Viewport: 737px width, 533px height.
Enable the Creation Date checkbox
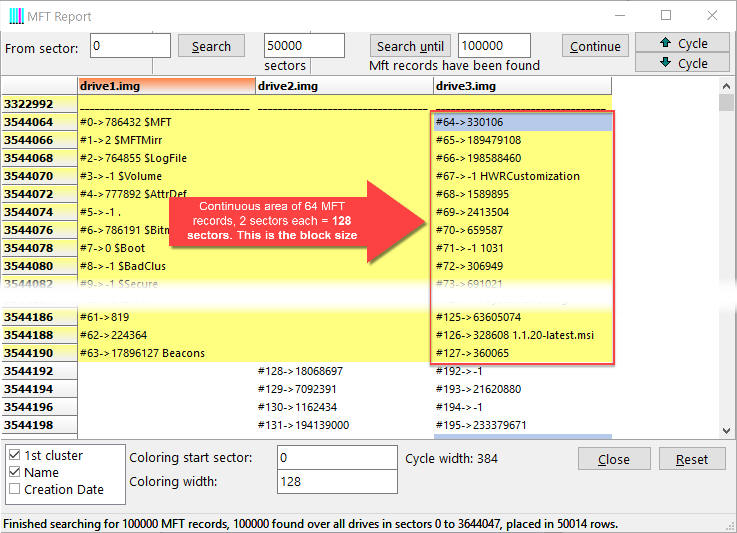[x=13, y=490]
